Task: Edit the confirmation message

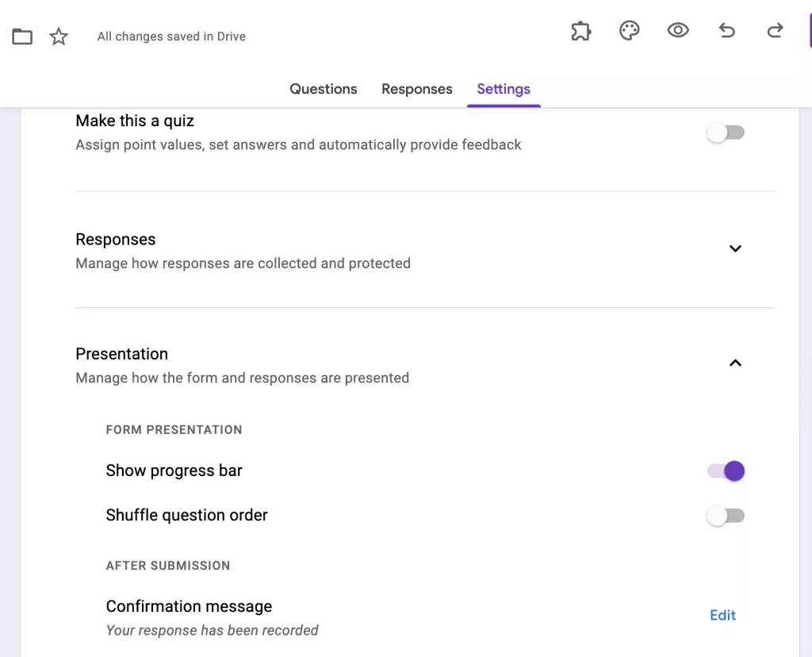Action: (x=722, y=615)
